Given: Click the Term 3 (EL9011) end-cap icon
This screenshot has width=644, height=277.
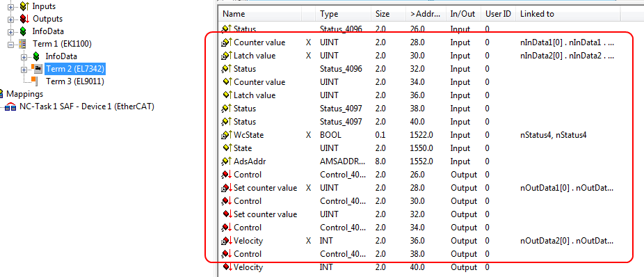Looking at the screenshot, I should (x=35, y=81).
